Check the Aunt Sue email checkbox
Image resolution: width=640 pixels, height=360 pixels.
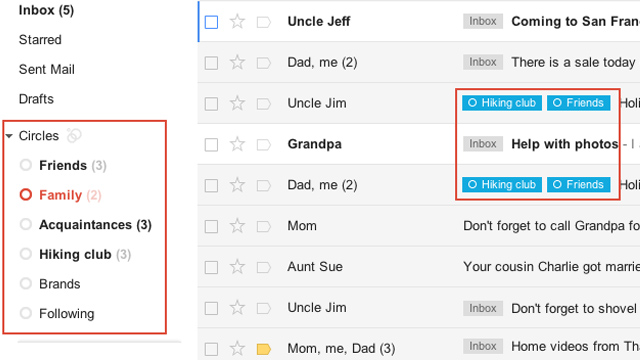pyautogui.click(x=211, y=268)
